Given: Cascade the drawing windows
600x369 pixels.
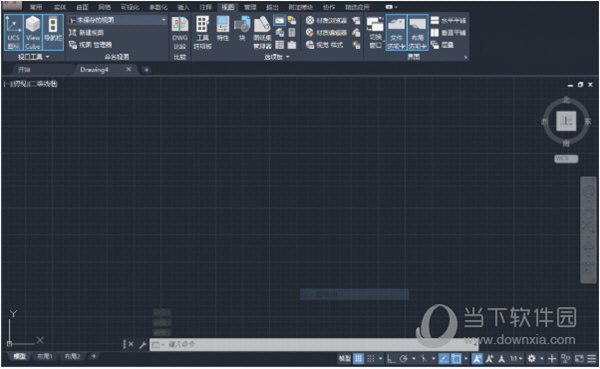Looking at the screenshot, I should [442, 45].
